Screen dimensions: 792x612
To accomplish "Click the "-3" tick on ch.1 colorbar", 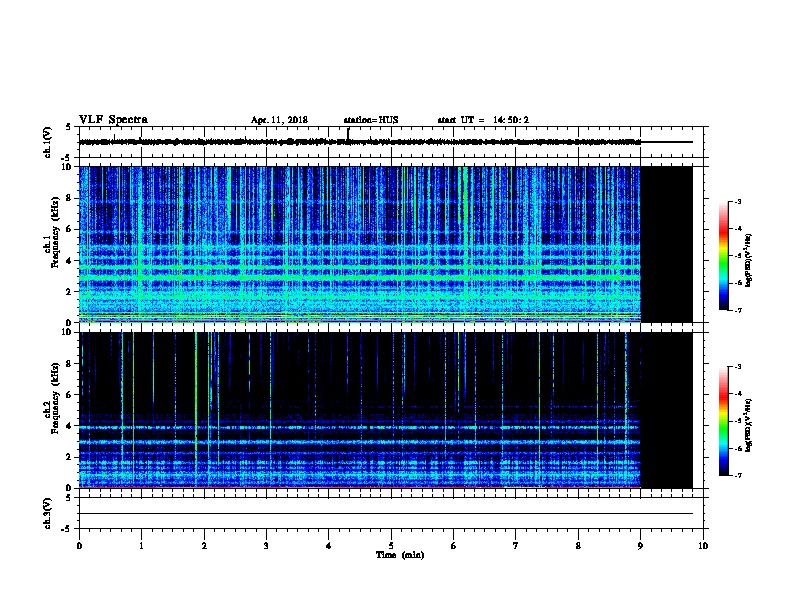I will pyautogui.click(x=737, y=201).
